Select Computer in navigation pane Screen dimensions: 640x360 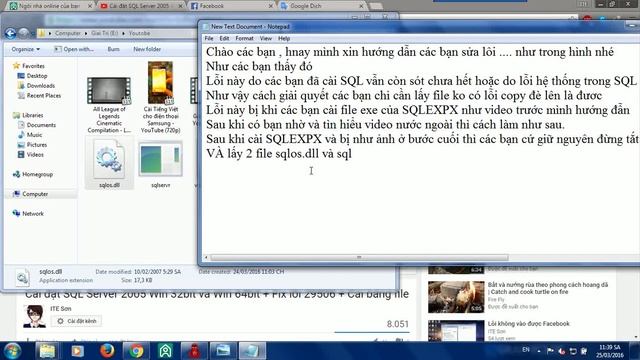click(31, 194)
